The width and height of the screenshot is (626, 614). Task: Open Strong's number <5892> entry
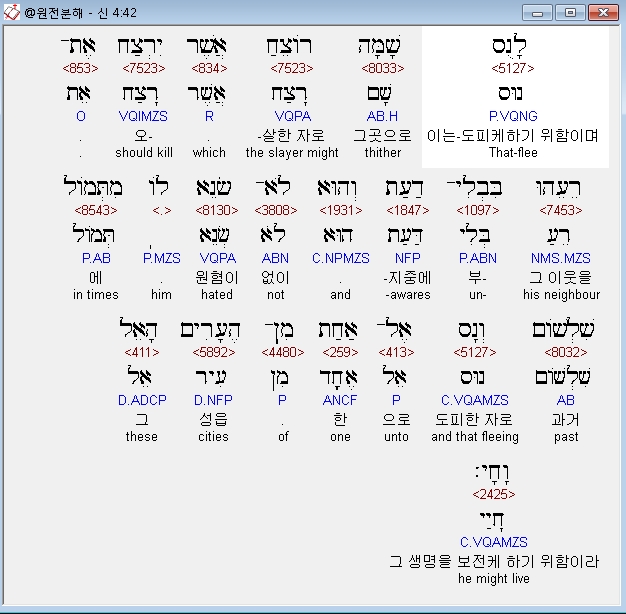tap(212, 353)
